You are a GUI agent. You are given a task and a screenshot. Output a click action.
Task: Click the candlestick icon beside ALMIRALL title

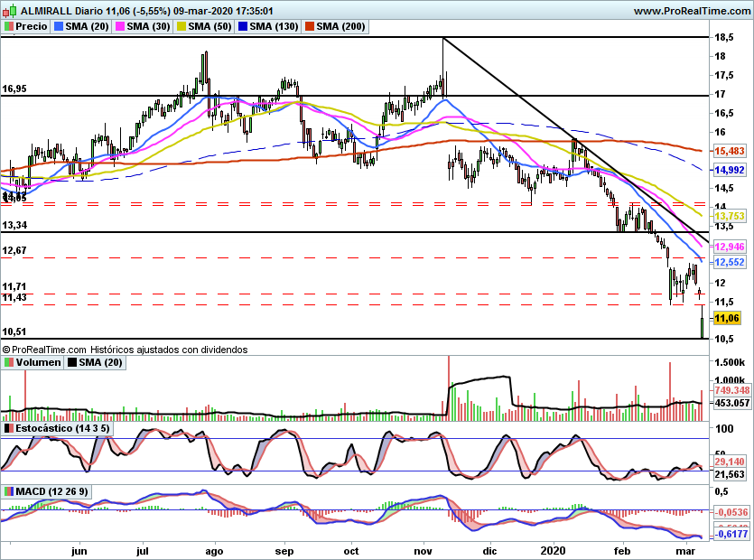(7, 11)
